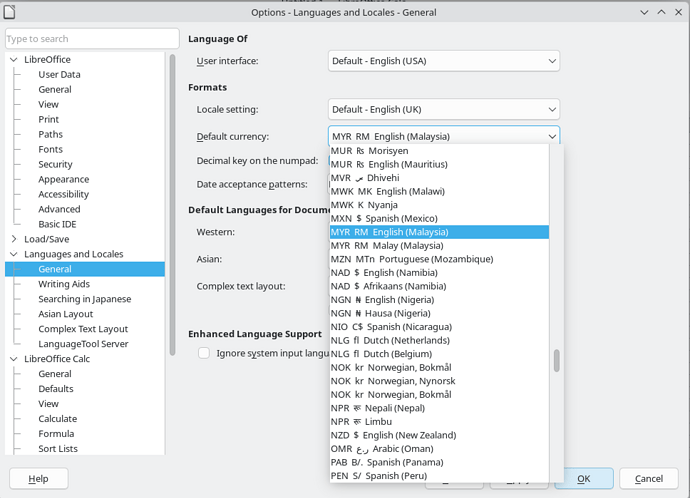Image resolution: width=690 pixels, height=498 pixels.
Task: Click the currency list scrollbar thumb
Action: [x=557, y=360]
